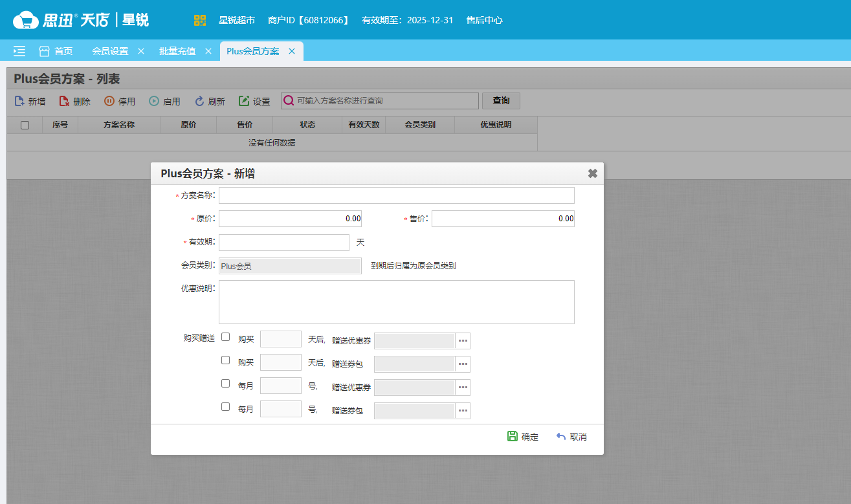The height and width of the screenshot is (504, 851).
Task: Open the monthly 赠送券包 picker
Action: 461,410
